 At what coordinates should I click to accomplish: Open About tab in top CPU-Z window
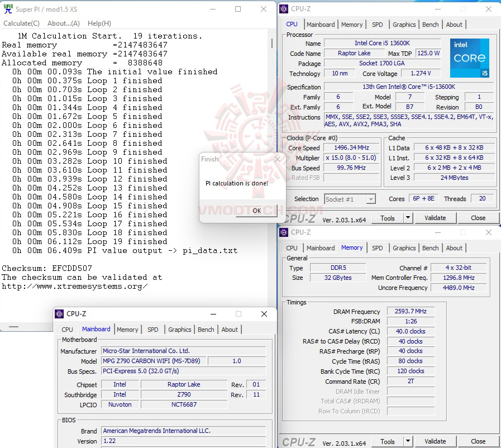(x=454, y=25)
